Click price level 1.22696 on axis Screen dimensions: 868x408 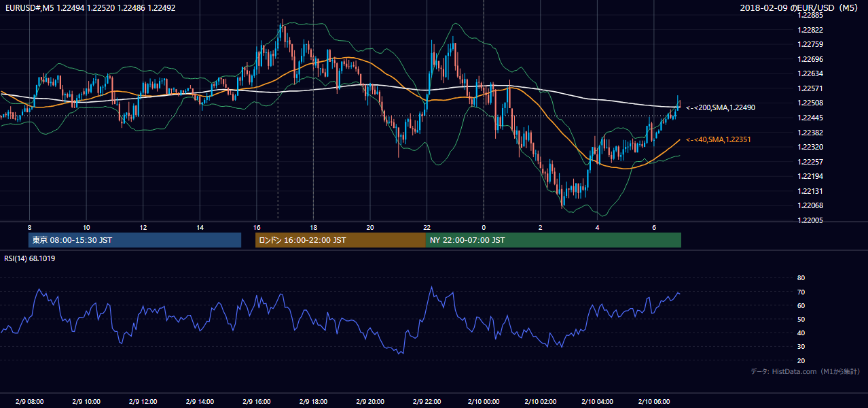(810, 59)
